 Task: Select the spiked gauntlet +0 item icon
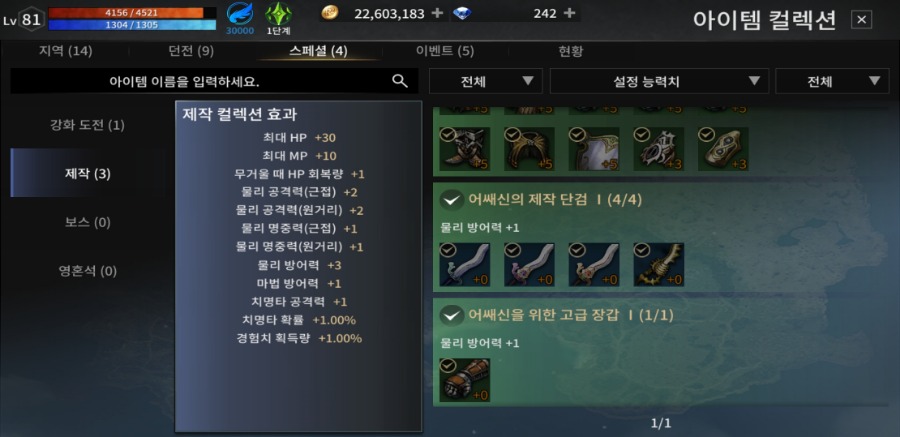tap(658, 264)
